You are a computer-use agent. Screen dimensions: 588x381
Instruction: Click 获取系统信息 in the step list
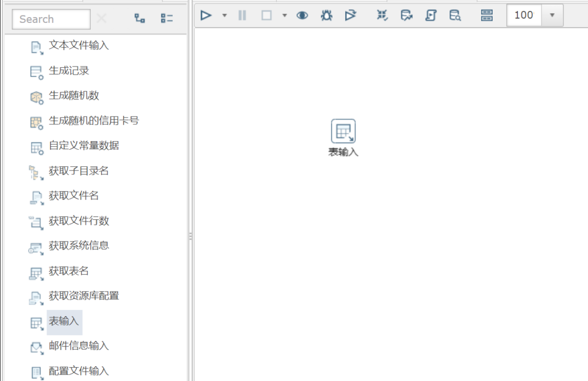point(79,246)
